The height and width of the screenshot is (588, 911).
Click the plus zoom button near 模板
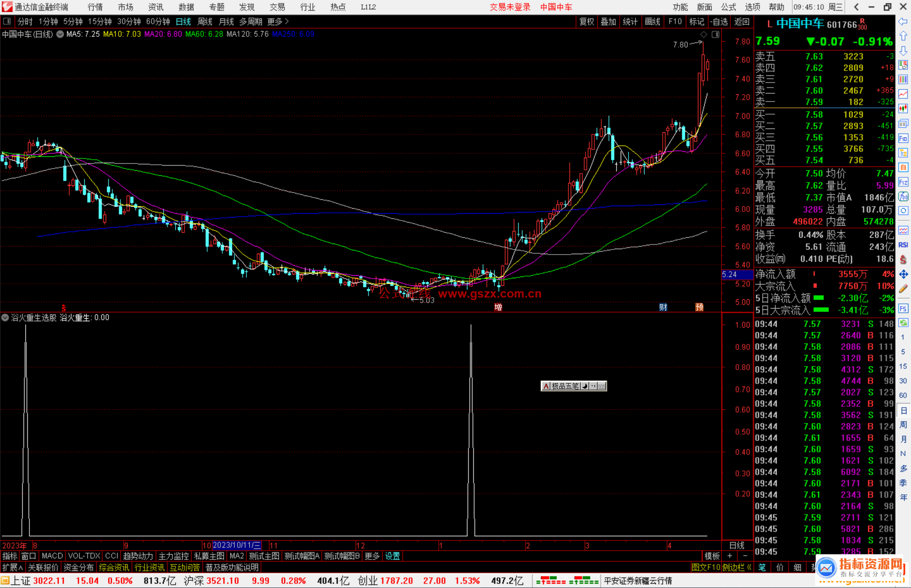point(730,556)
